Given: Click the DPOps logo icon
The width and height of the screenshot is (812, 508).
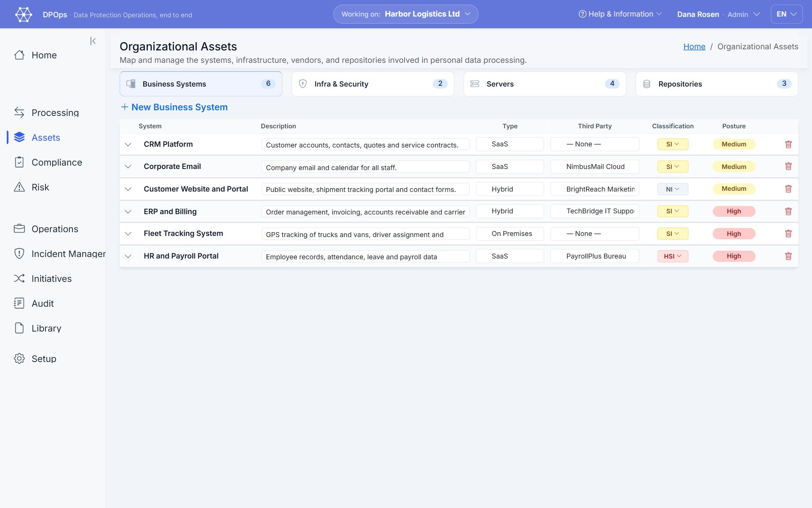Looking at the screenshot, I should pyautogui.click(x=24, y=14).
